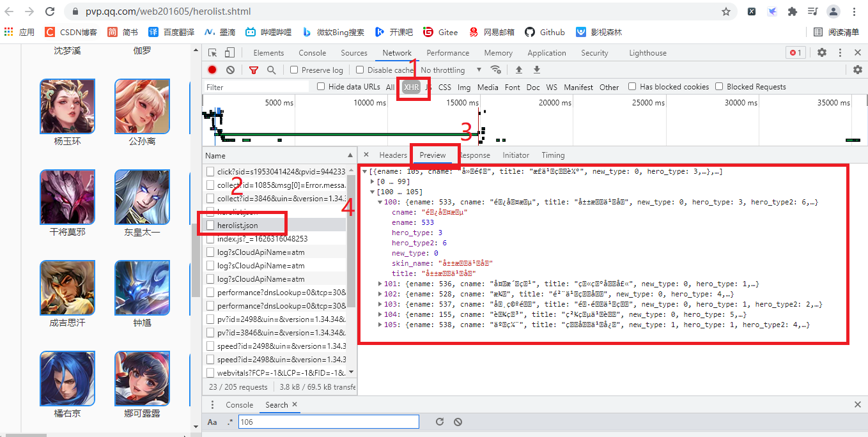Open DevTools more options menu
This screenshot has width=868, height=437.
pyautogui.click(x=840, y=53)
